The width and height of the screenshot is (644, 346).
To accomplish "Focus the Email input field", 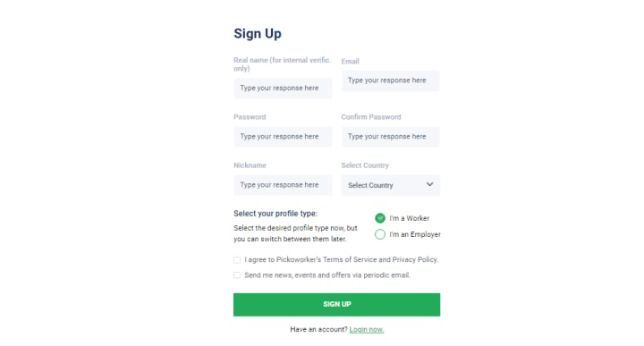I will pyautogui.click(x=390, y=80).
